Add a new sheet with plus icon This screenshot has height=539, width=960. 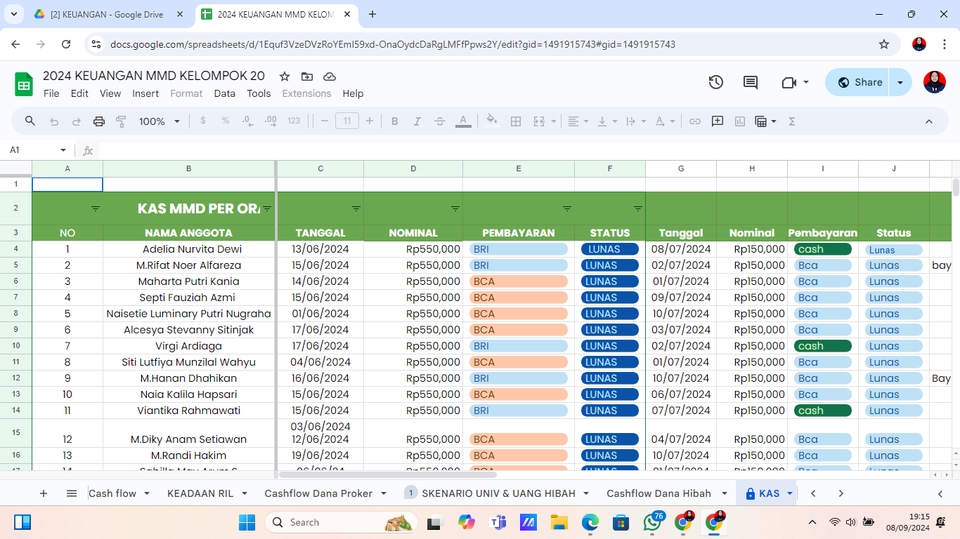click(43, 494)
